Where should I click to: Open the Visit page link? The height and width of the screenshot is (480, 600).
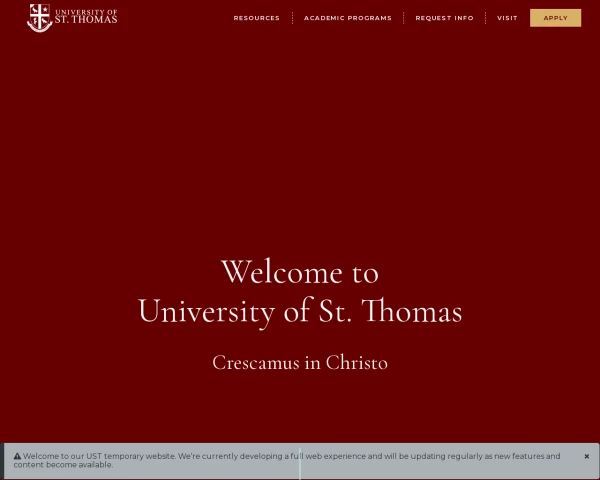pyautogui.click(x=507, y=18)
